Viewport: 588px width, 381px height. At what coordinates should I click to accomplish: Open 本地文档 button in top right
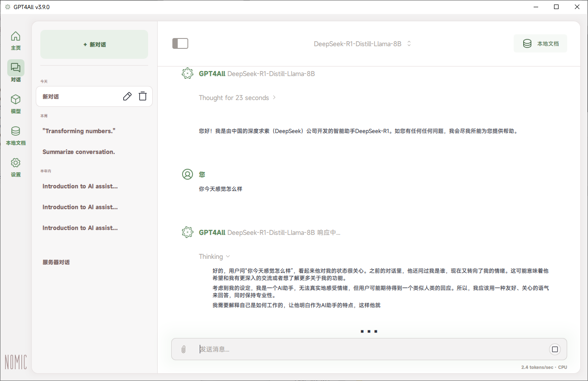pyautogui.click(x=540, y=44)
